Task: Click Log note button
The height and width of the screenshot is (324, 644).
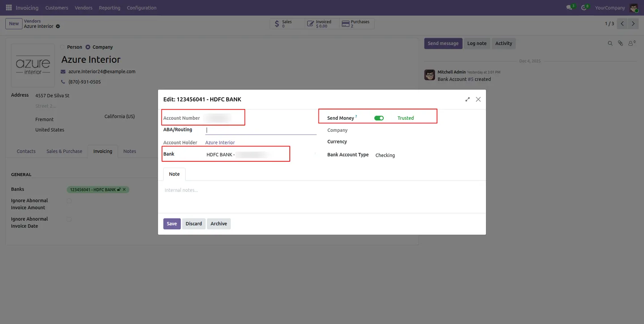Action: click(477, 43)
